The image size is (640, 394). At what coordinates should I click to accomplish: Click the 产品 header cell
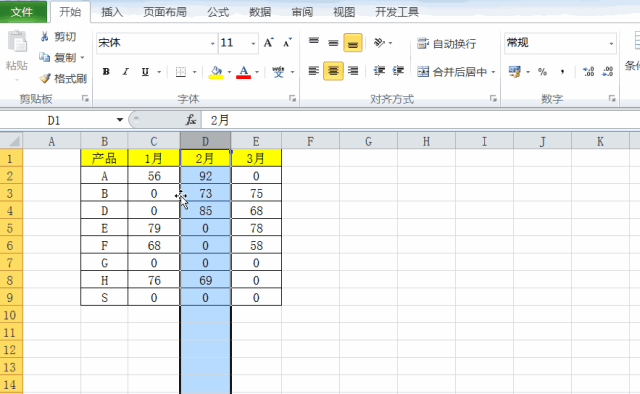pyautogui.click(x=104, y=158)
